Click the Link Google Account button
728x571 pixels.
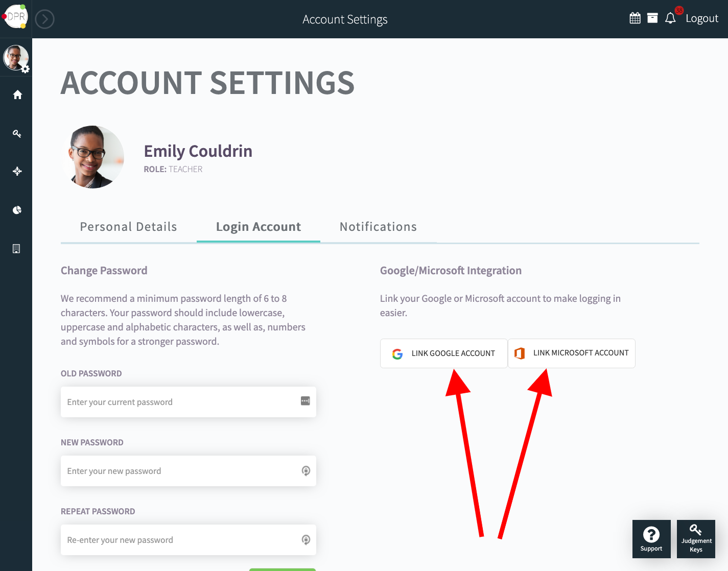443,353
